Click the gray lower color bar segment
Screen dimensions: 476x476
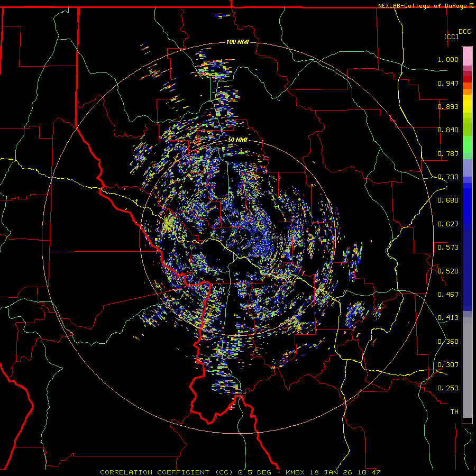[467, 368]
